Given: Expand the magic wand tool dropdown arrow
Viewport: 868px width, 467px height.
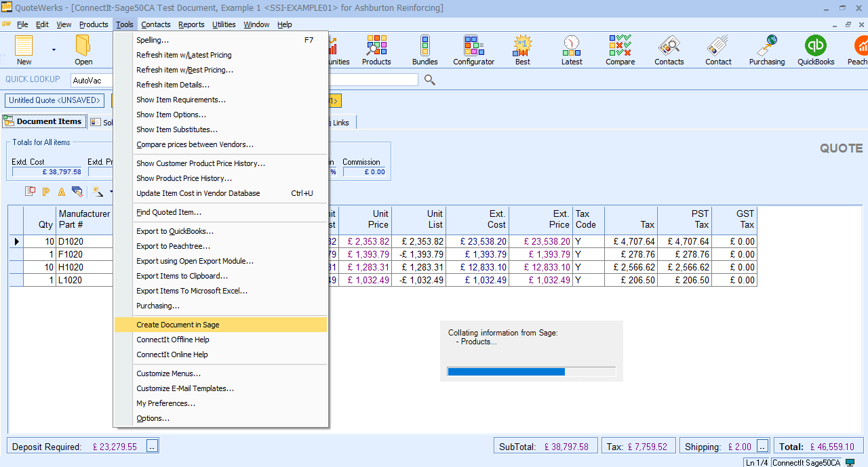Looking at the screenshot, I should click(x=111, y=192).
